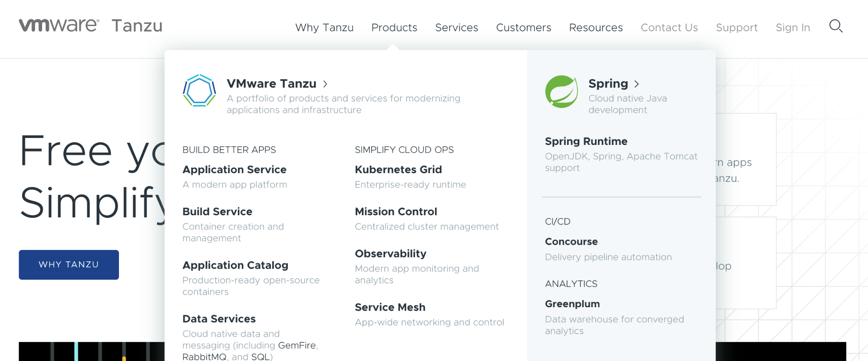This screenshot has height=361, width=868.
Task: Select Mission Control product link
Action: 396,212
